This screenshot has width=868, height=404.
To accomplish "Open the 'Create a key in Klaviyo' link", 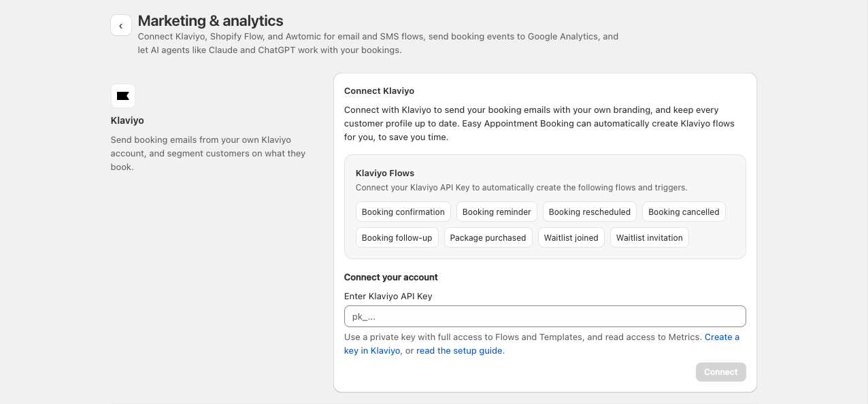I will [541, 343].
